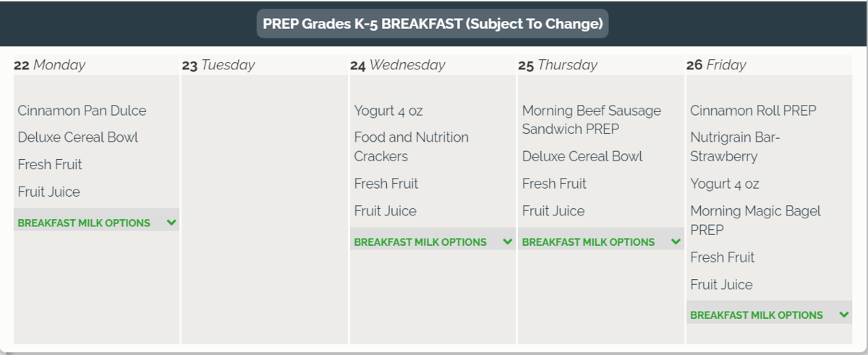Select Wednesday's Fruit Juice item
The width and height of the screenshot is (868, 355).
point(385,211)
